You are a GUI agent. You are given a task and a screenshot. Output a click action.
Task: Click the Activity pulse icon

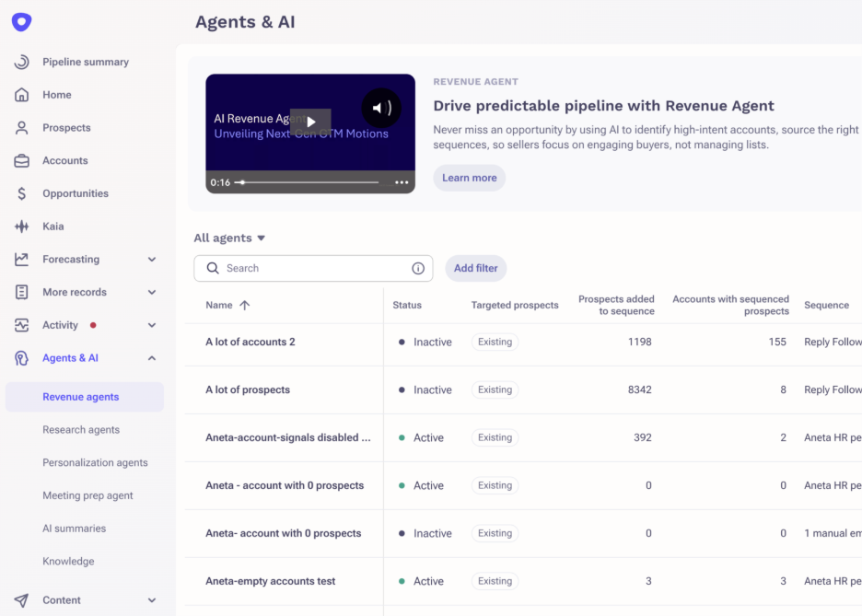coord(21,325)
